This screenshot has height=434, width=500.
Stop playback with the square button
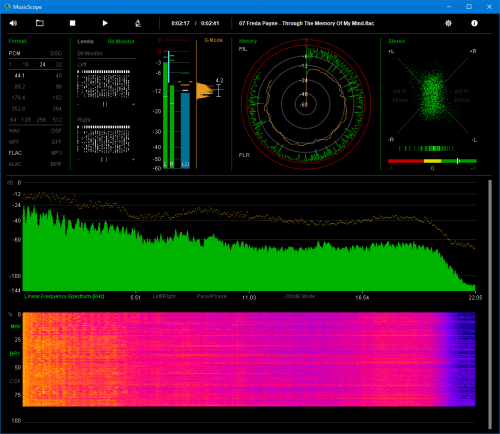click(x=72, y=23)
